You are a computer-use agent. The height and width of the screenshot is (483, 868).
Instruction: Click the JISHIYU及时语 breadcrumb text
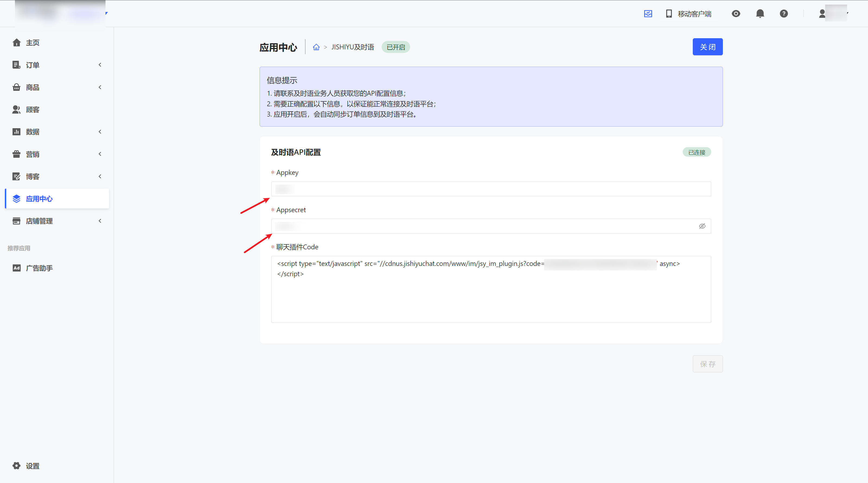(x=352, y=47)
